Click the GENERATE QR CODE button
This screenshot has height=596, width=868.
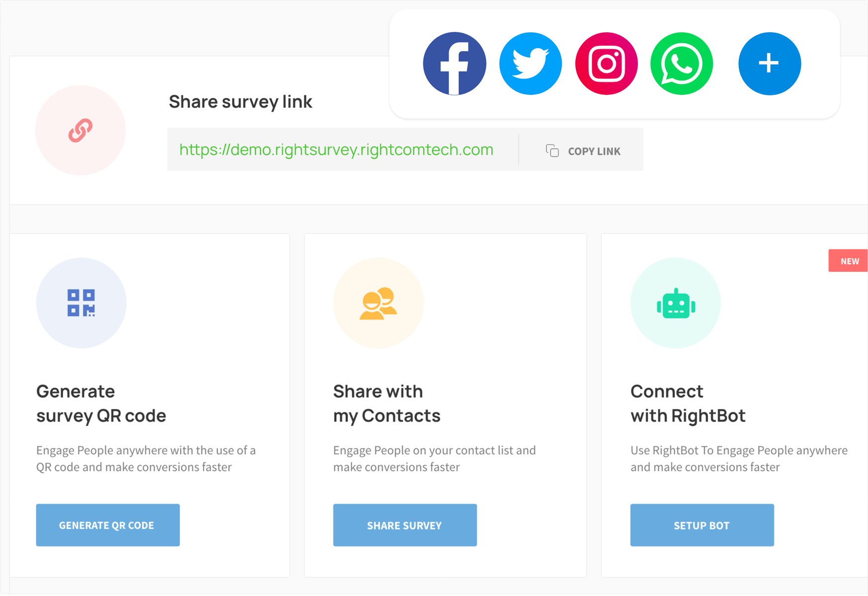click(x=108, y=525)
